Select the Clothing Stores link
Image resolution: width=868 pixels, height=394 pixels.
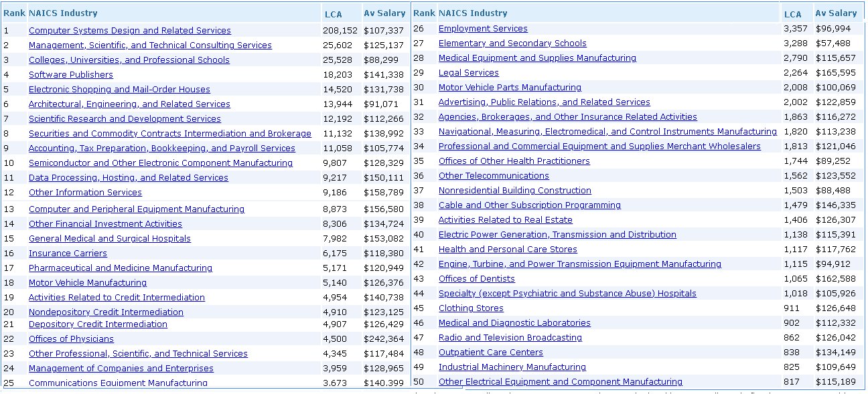(x=470, y=308)
